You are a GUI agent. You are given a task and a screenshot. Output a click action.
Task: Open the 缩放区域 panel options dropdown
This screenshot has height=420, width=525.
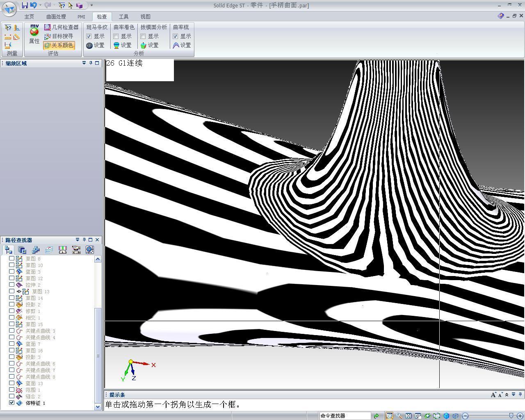(84, 63)
